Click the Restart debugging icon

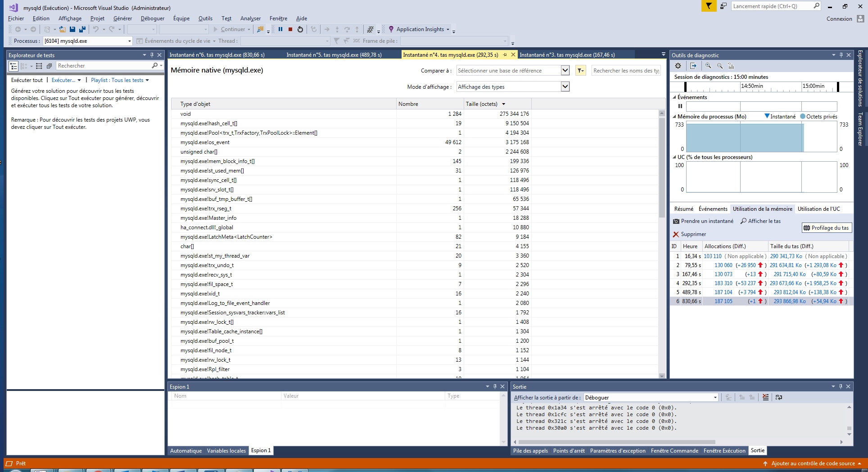300,29
